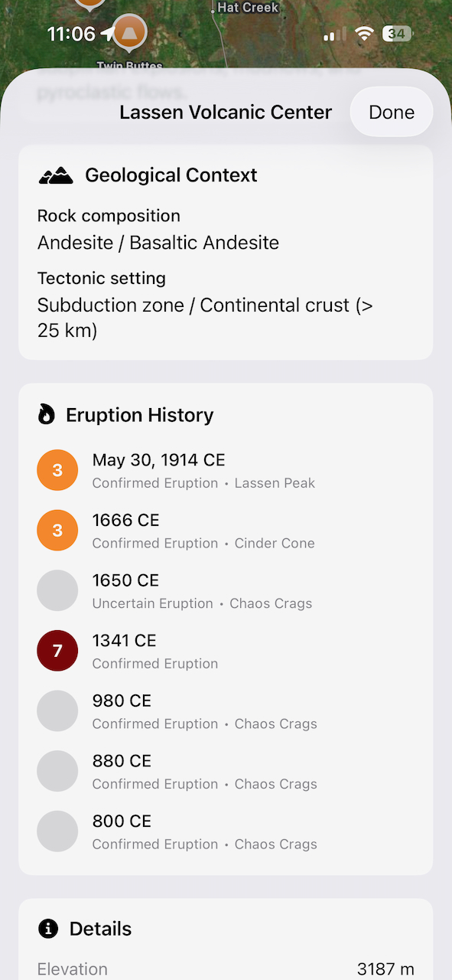Screen dimensions: 452x980
Task: Tap the flame icon beside Eruption History
Action: (x=46, y=414)
